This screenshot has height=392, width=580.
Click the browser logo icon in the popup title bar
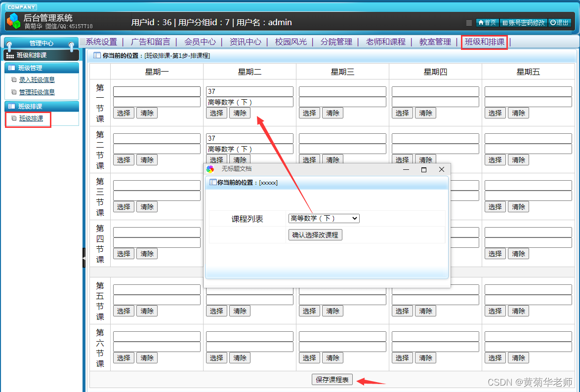point(210,169)
